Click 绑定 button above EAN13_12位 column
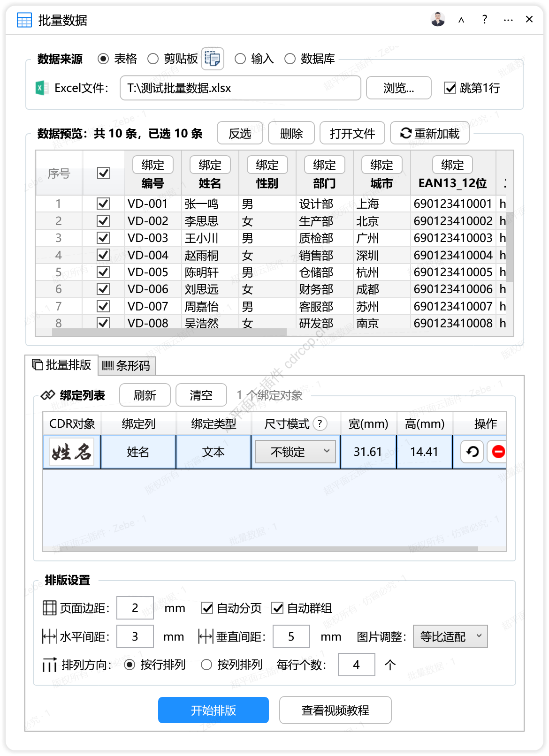549x756 pixels. 453,165
